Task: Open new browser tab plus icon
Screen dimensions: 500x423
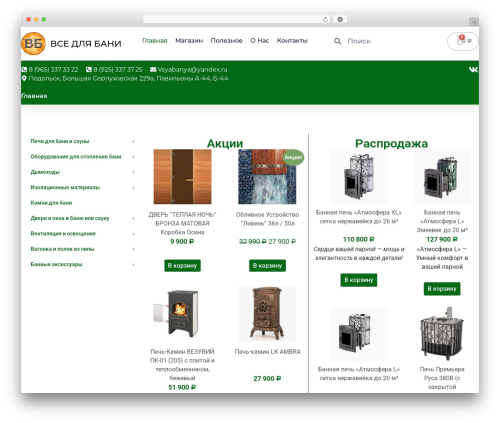Action: point(474,22)
